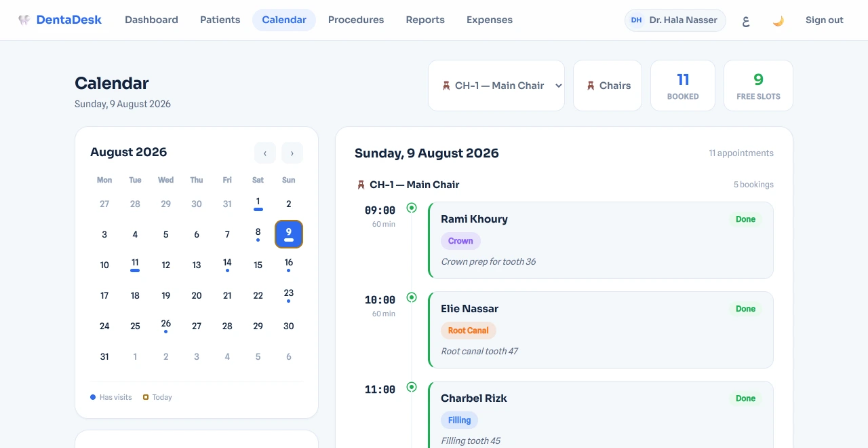Go to the next month
The image size is (868, 448).
(292, 153)
